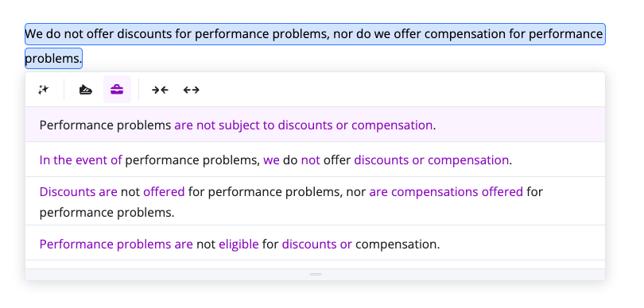Pick the suggestion starting 'Discounts are not offered'
Screen dimensions: 644x308
pyautogui.click(x=315, y=202)
